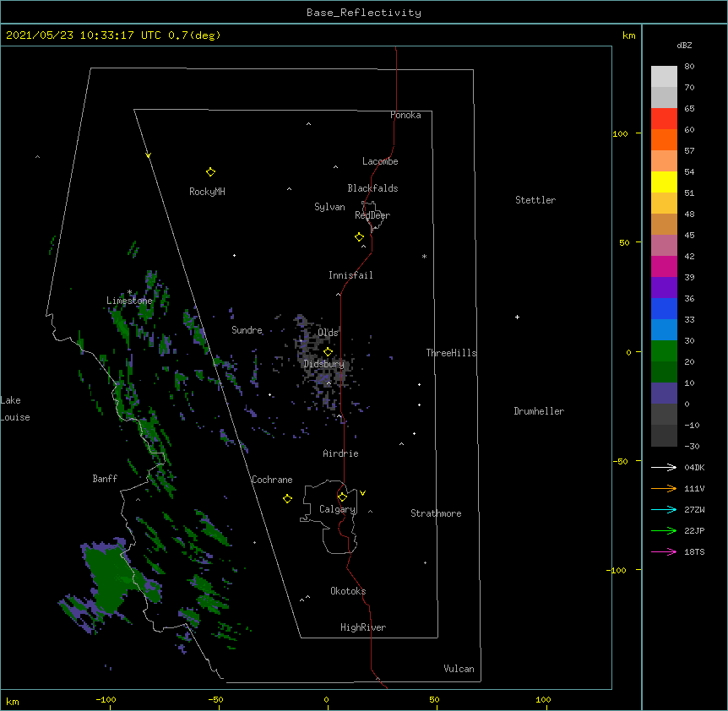Select yellow diamond marker below RedDeer
Image resolution: width=728 pixels, height=711 pixels.
360,237
